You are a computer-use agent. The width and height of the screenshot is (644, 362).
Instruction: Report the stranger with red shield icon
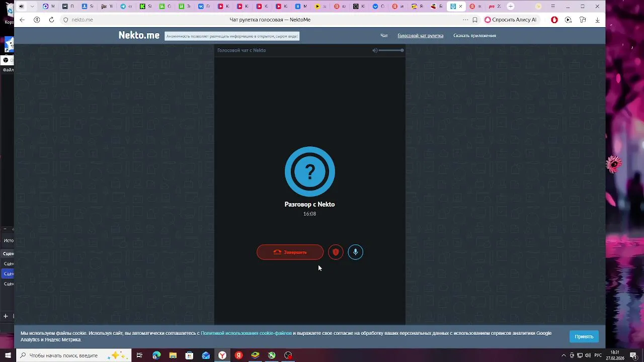[x=336, y=252]
